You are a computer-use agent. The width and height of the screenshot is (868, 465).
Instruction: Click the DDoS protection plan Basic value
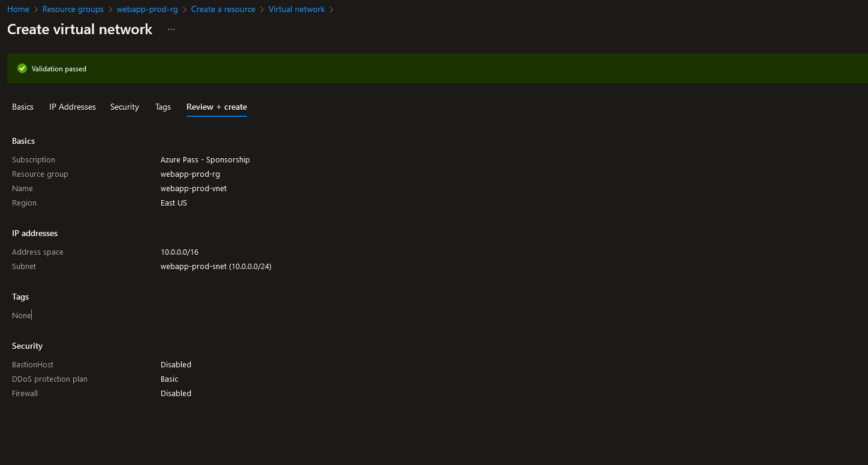169,379
